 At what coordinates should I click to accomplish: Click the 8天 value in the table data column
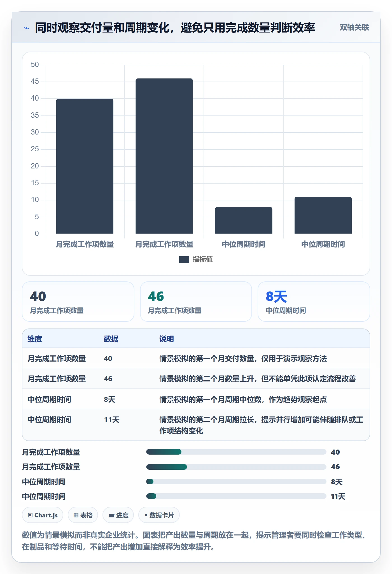[109, 399]
